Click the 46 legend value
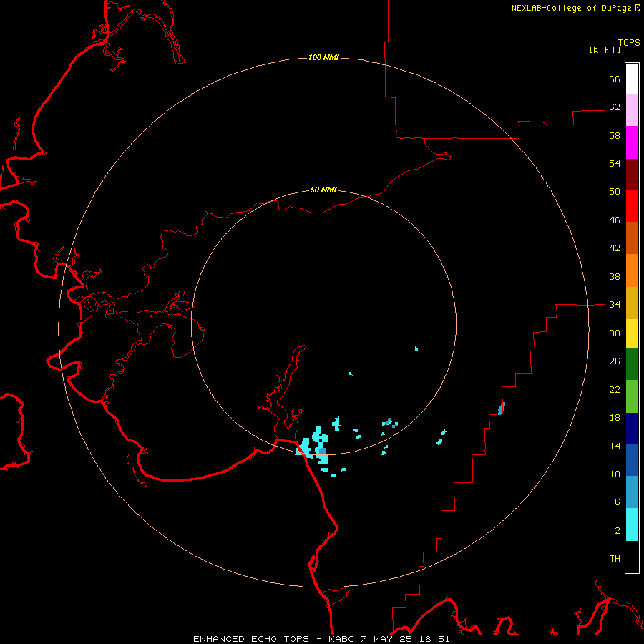 point(615,220)
